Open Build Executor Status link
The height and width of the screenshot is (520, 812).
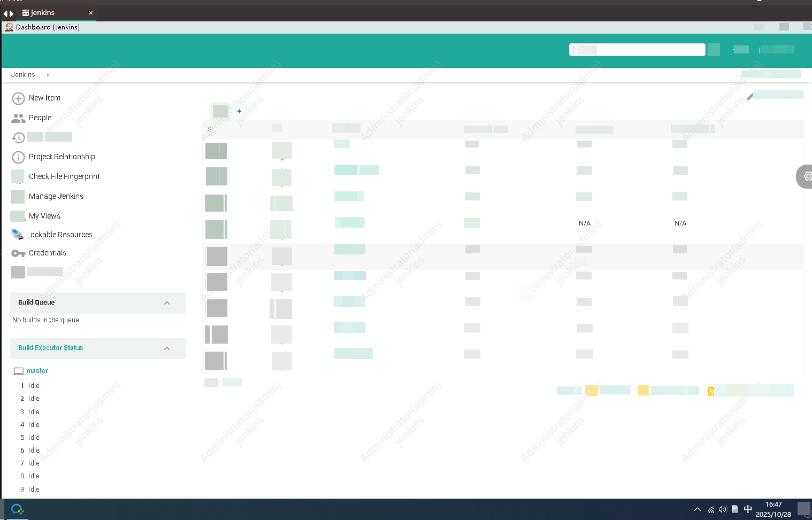(51, 348)
